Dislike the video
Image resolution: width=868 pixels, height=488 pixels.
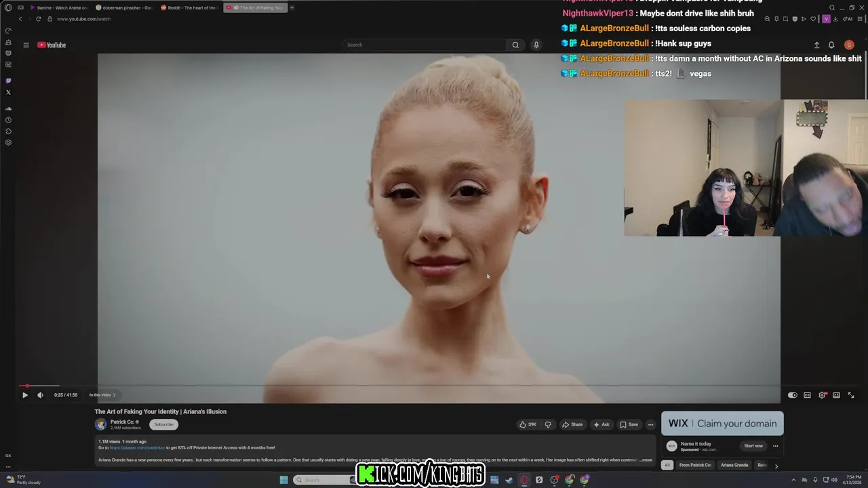click(548, 425)
